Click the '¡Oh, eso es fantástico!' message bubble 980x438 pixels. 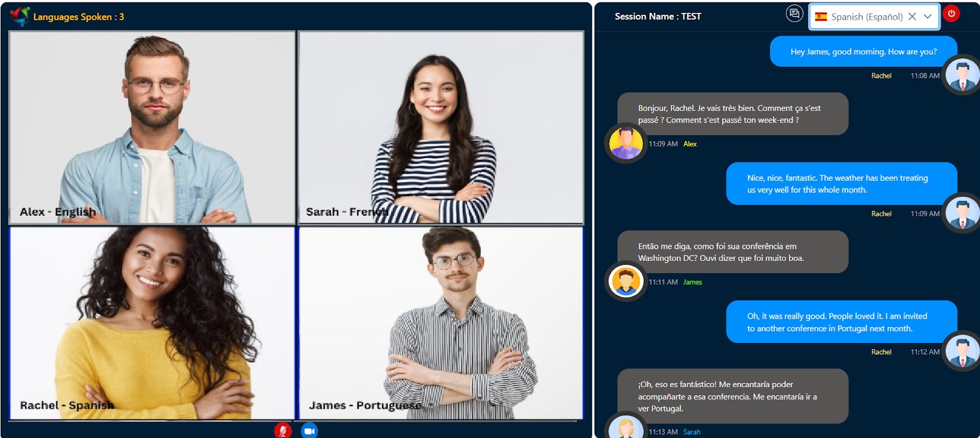(733, 396)
